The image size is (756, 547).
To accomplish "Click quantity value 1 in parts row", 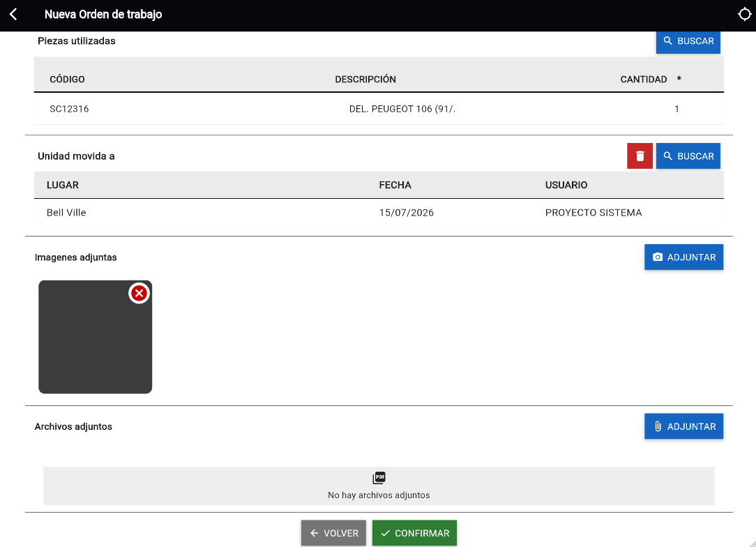I will point(676,109).
